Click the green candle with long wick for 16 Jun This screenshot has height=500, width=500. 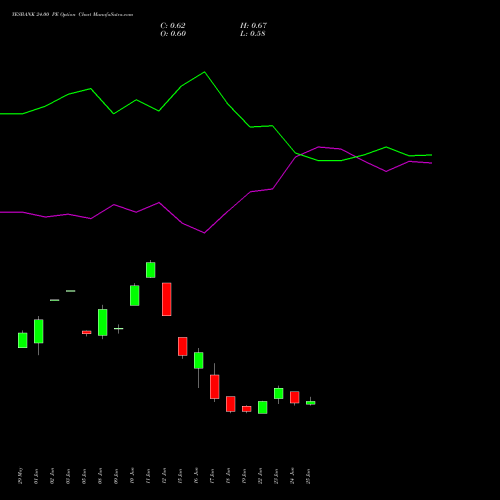(199, 360)
